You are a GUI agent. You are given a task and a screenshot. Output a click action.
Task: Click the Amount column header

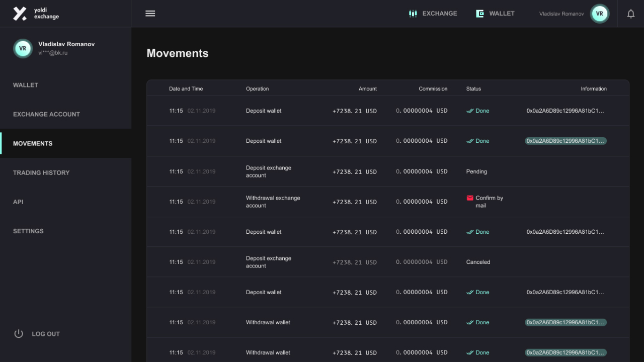click(368, 88)
